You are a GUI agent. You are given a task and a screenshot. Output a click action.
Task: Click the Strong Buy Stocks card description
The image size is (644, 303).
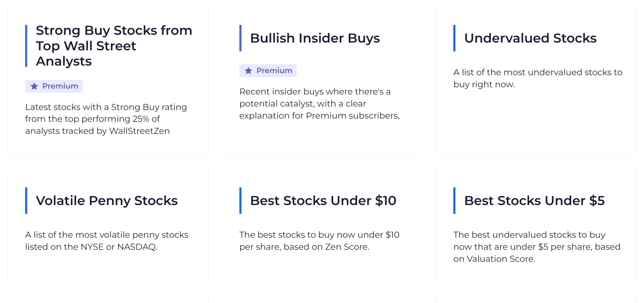[x=106, y=119]
